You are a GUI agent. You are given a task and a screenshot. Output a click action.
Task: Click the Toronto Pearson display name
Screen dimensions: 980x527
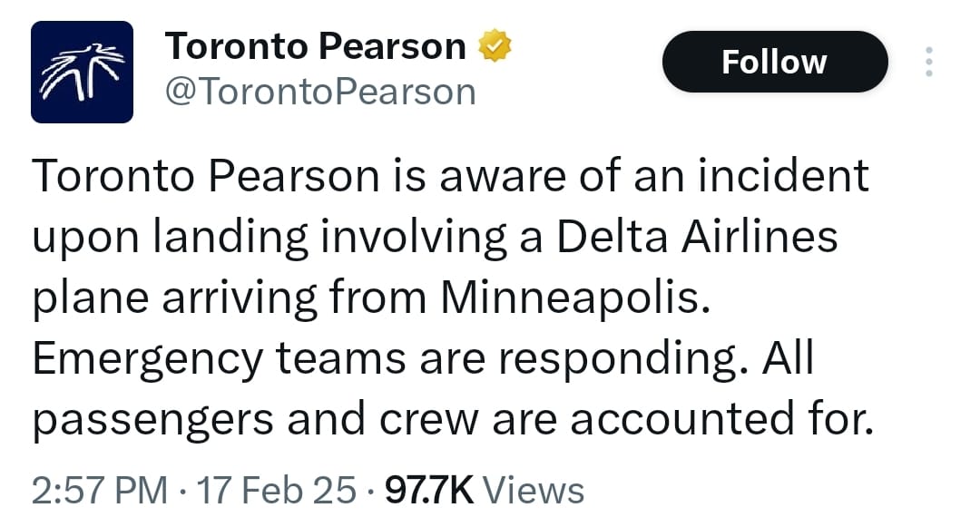pyautogui.click(x=315, y=46)
